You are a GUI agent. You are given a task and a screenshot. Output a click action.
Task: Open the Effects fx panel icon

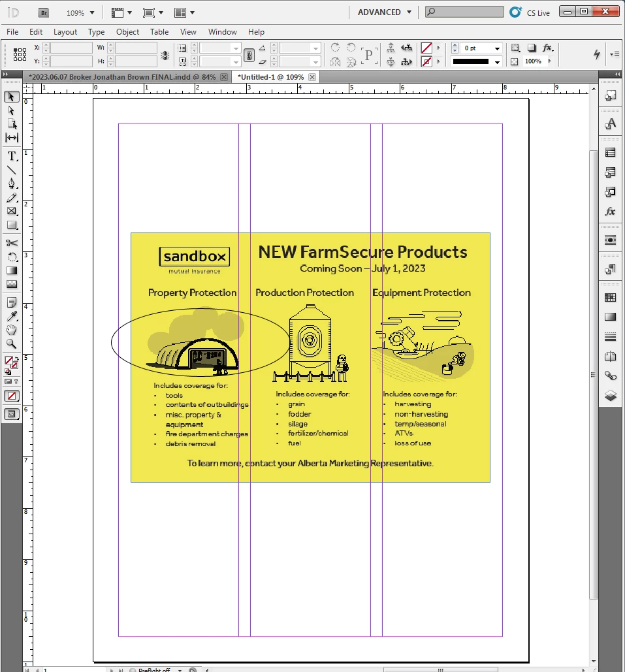[611, 212]
